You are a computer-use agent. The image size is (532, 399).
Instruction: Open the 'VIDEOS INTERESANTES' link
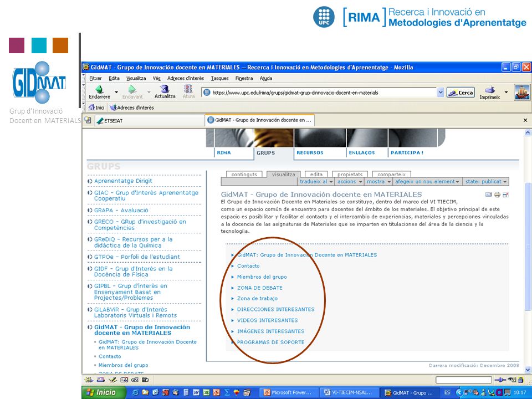point(267,320)
